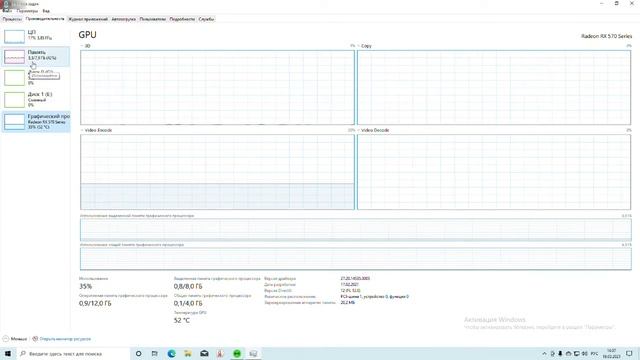Screen dimensions: 640x360
Task: Select the ЦП performance item
Action: (x=36, y=36)
